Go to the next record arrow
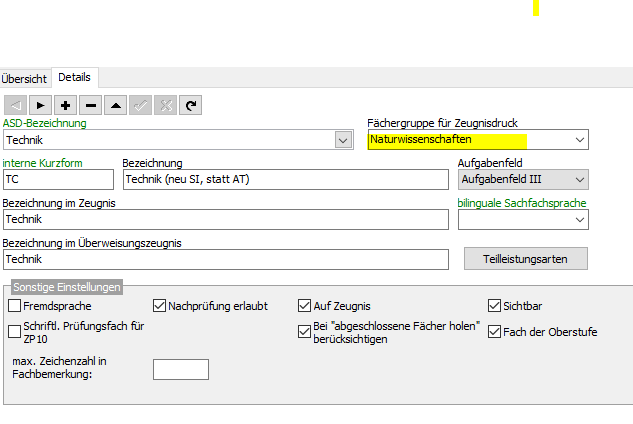Viewport: 633px width, 424px height. pos(40,104)
